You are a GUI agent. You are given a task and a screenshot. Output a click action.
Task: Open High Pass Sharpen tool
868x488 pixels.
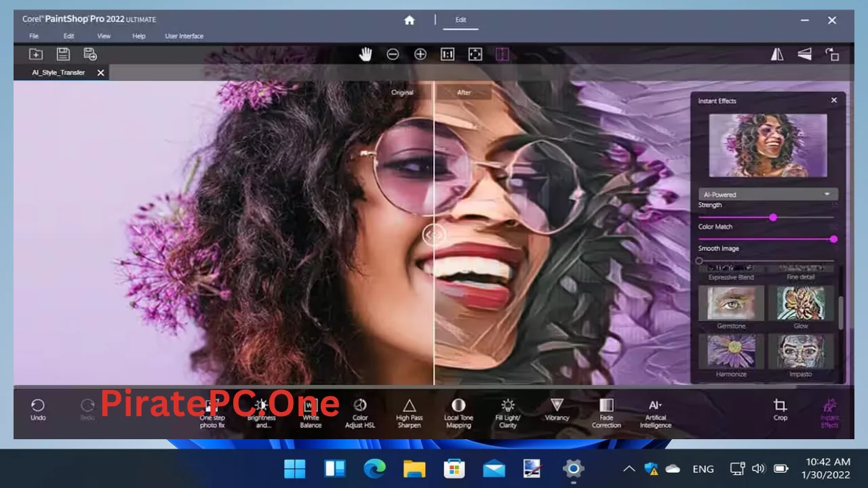tap(409, 412)
